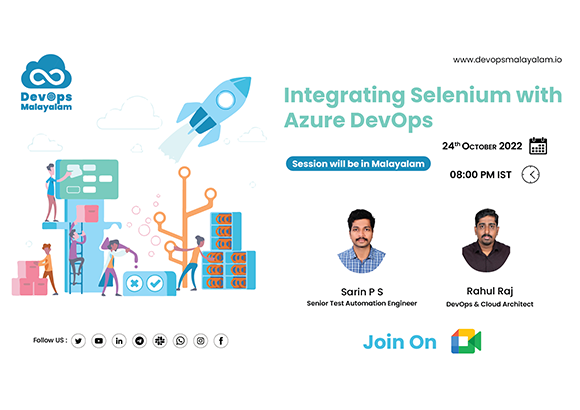Screen dimensions: 580x410
Task: Open the www.devopsmalayalam.io link
Action: (507, 60)
